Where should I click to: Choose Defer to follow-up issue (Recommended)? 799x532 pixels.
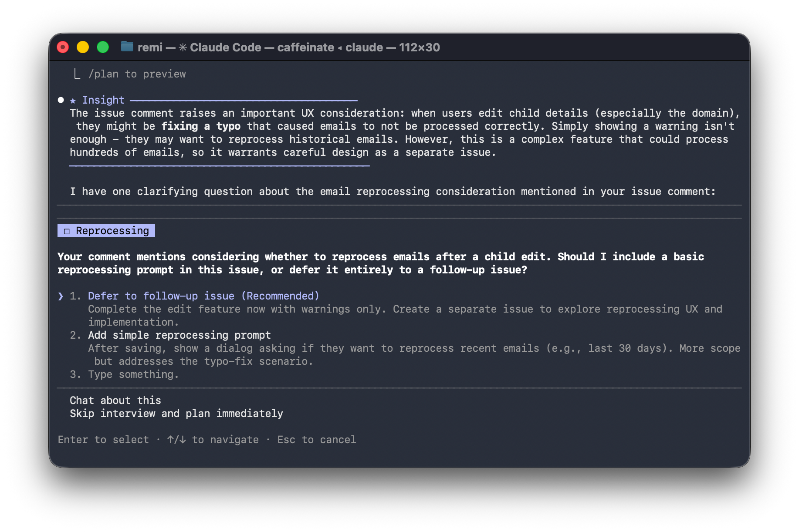click(x=203, y=296)
